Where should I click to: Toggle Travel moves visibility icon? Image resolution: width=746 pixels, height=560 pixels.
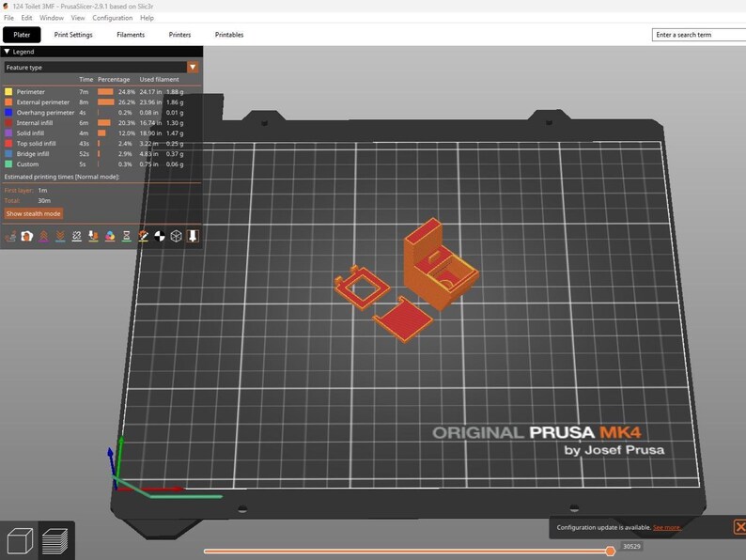(10, 236)
